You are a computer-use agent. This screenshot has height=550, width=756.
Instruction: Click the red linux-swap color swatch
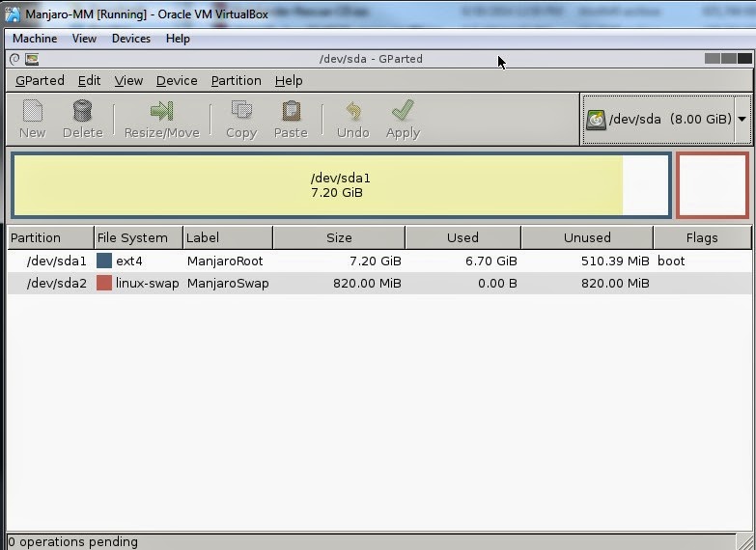coord(104,283)
